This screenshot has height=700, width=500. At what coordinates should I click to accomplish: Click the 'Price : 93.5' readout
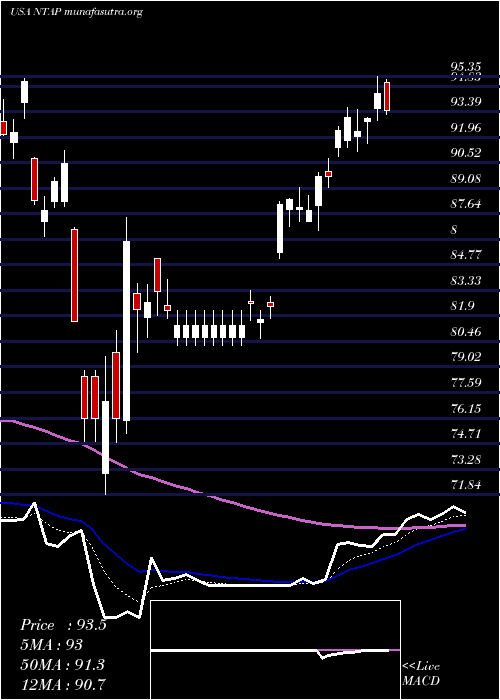pyautogui.click(x=63, y=625)
